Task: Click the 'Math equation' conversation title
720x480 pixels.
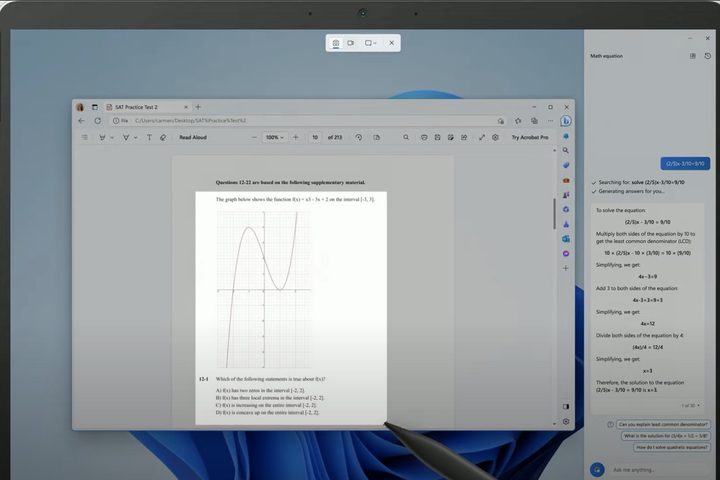Action: point(607,56)
